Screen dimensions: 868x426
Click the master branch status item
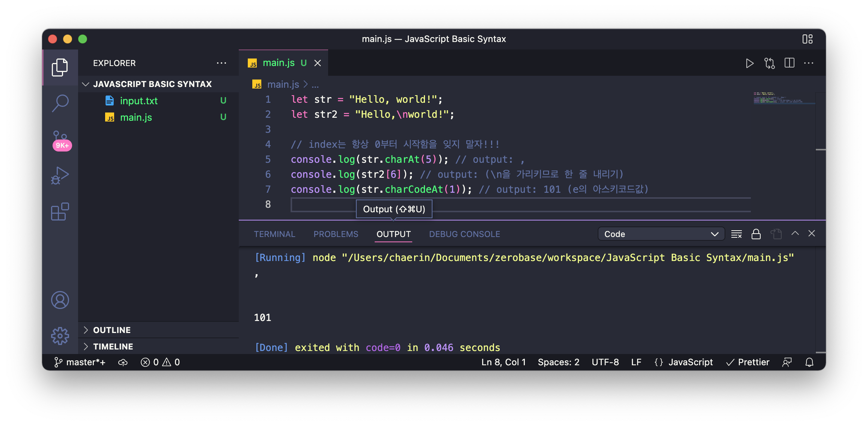[x=80, y=362]
